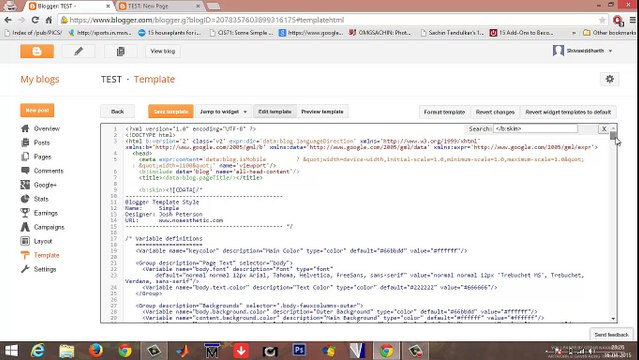The width and height of the screenshot is (639, 360).
Task: Open the Chrome menu icon
Action: (x=632, y=20)
